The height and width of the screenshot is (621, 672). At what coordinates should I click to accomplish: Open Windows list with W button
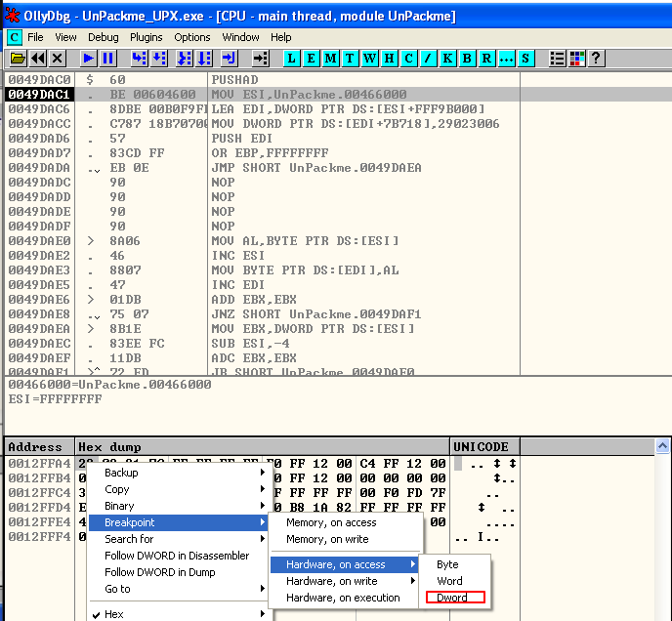[x=370, y=59]
